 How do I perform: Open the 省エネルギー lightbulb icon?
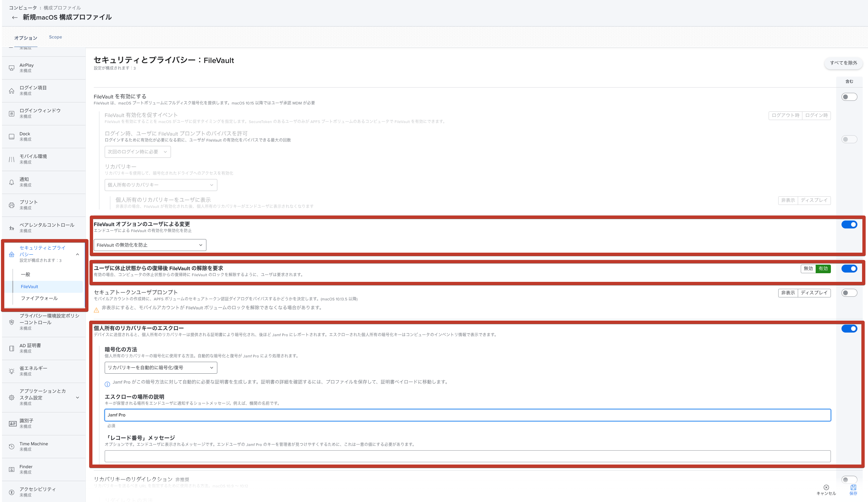[12, 371]
